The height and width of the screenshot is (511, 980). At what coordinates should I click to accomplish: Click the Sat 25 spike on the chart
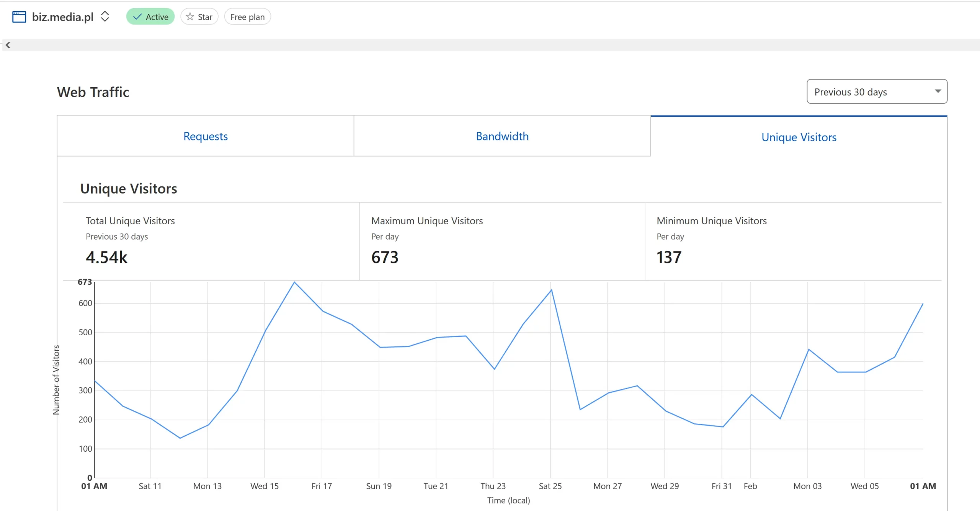[551, 290]
